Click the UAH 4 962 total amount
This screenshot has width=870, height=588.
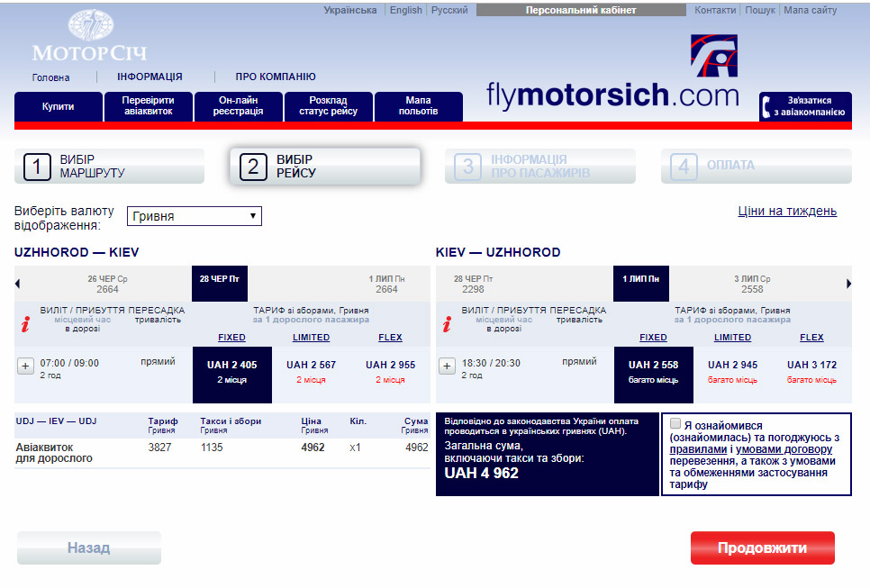482,473
